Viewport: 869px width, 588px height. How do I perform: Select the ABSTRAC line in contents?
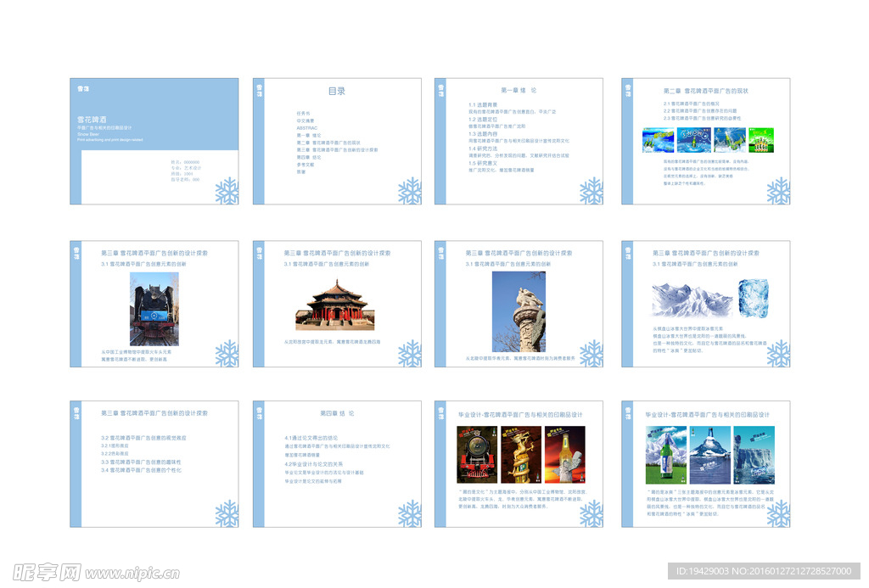(x=307, y=128)
